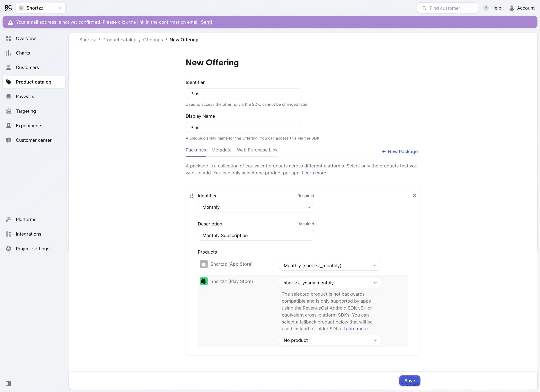Viewport: 540px width, 392px height.
Task: Expand the Shortzz project dropdown
Action: 41,8
